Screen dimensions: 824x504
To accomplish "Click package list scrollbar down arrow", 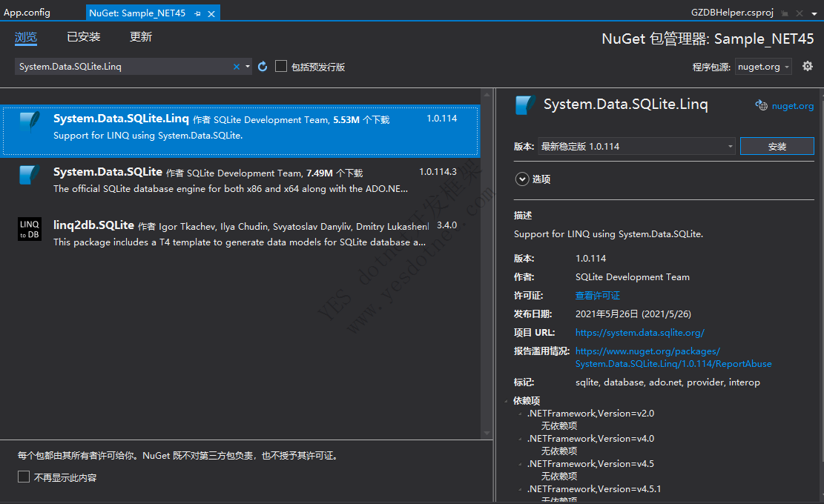I will coord(487,433).
